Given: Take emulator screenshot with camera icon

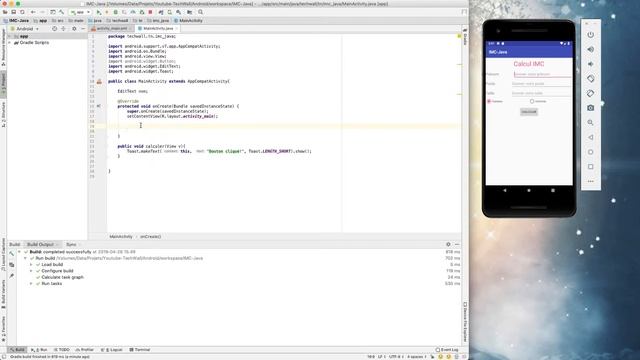Looking at the screenshot, I should (x=591, y=108).
